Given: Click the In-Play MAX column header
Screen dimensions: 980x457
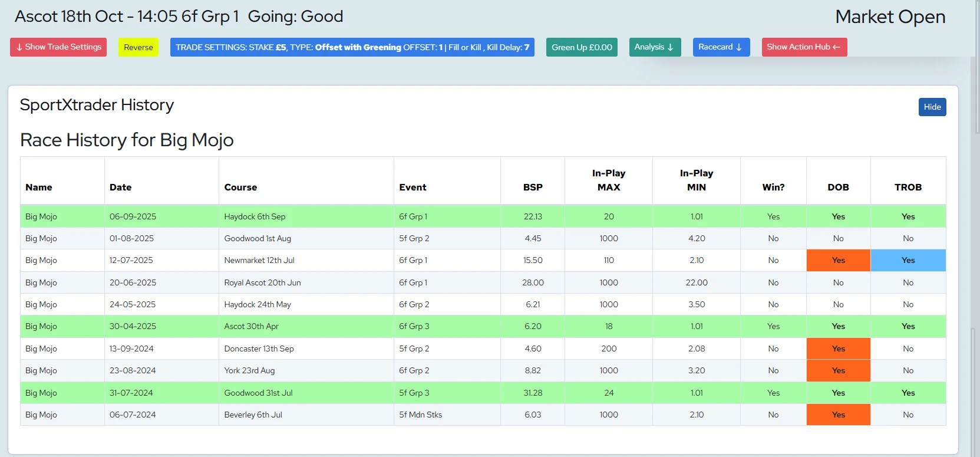Looking at the screenshot, I should (x=608, y=180).
